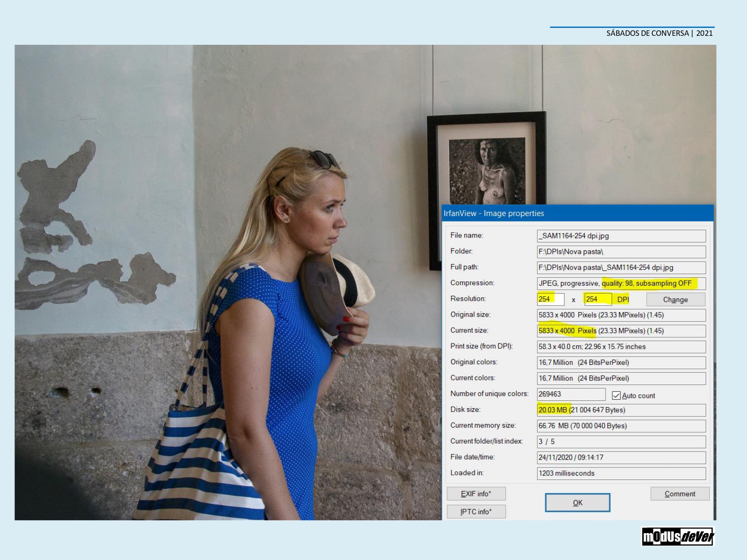Screen dimensions: 747x560
Task: Click the File date/time field
Action: click(621, 457)
